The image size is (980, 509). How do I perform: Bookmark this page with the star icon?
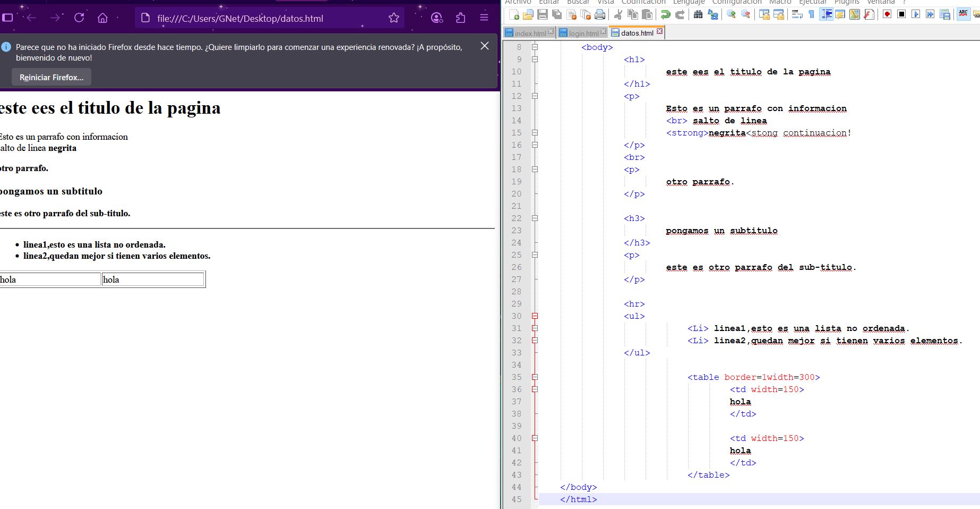coord(393,18)
